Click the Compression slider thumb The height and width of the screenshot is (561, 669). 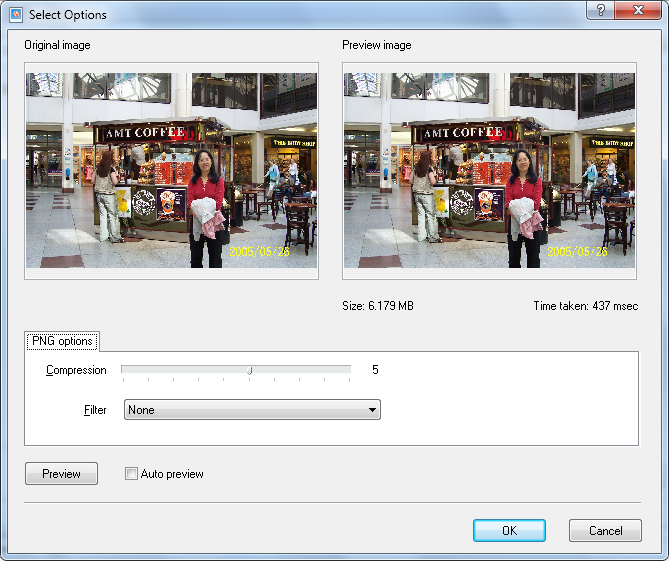pos(250,370)
